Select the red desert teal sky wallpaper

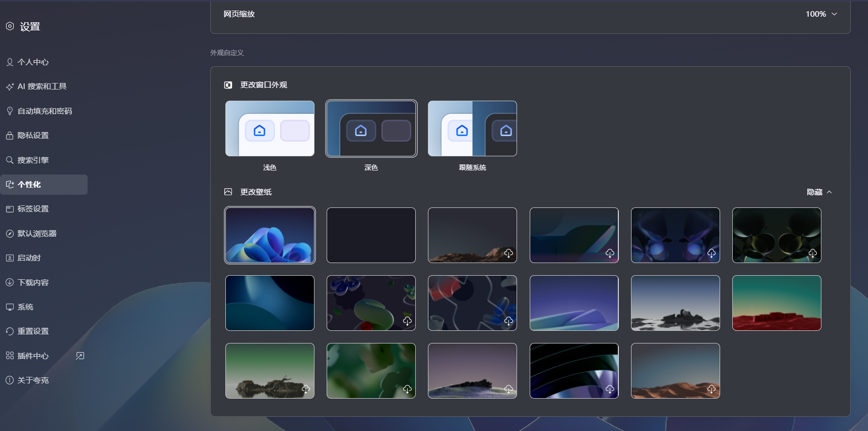pyautogui.click(x=777, y=303)
